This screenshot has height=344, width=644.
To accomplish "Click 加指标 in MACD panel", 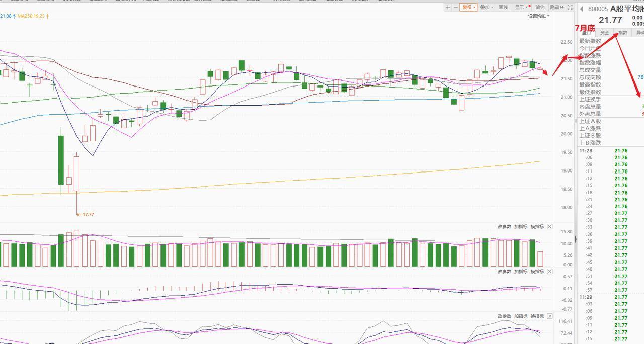I will (521, 272).
